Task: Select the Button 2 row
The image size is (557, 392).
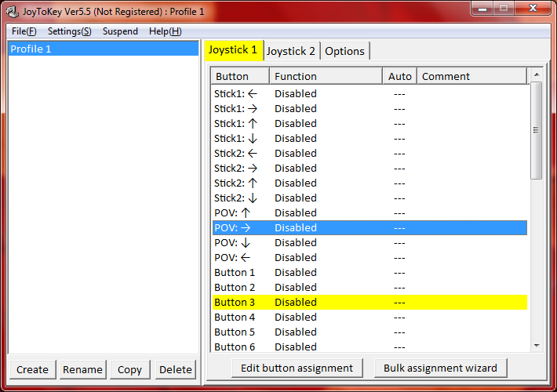Action: pos(370,288)
